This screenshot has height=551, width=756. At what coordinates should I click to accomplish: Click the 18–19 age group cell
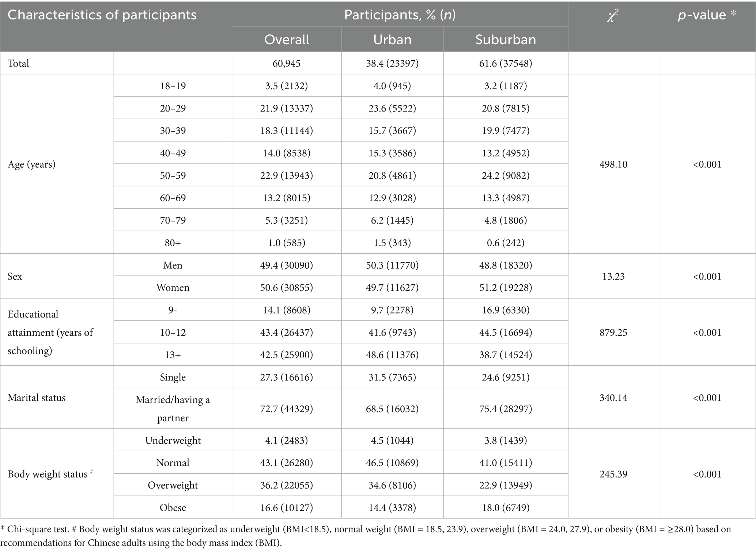(173, 86)
